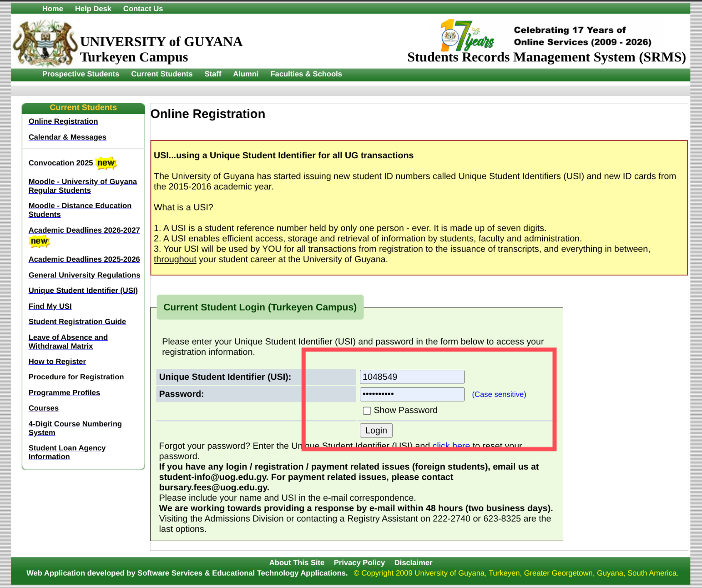Click the 17 years anniversary logo
Image resolution: width=702 pixels, height=588 pixels.
click(467, 35)
